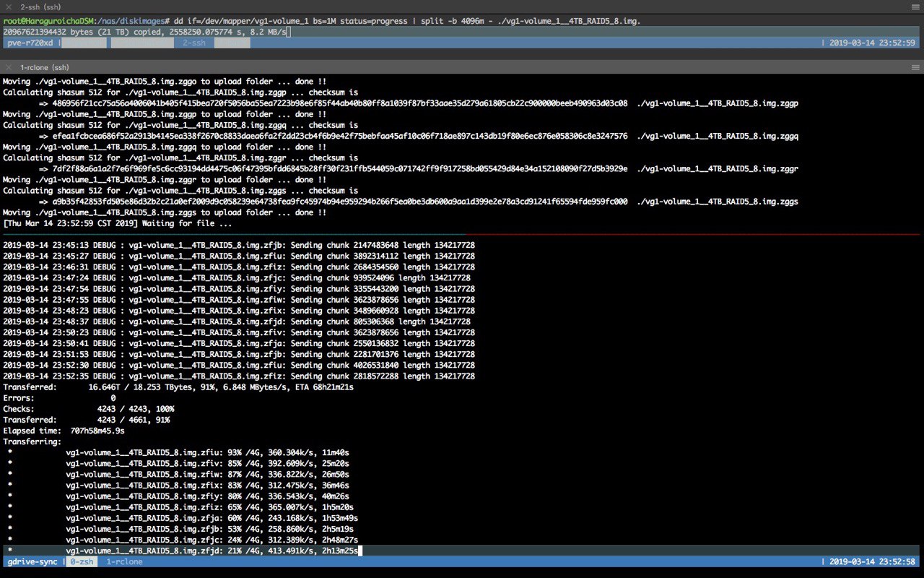Click the 'Calculating shasum 512' line for img.zggs
The image size is (924, 578).
coord(180,191)
